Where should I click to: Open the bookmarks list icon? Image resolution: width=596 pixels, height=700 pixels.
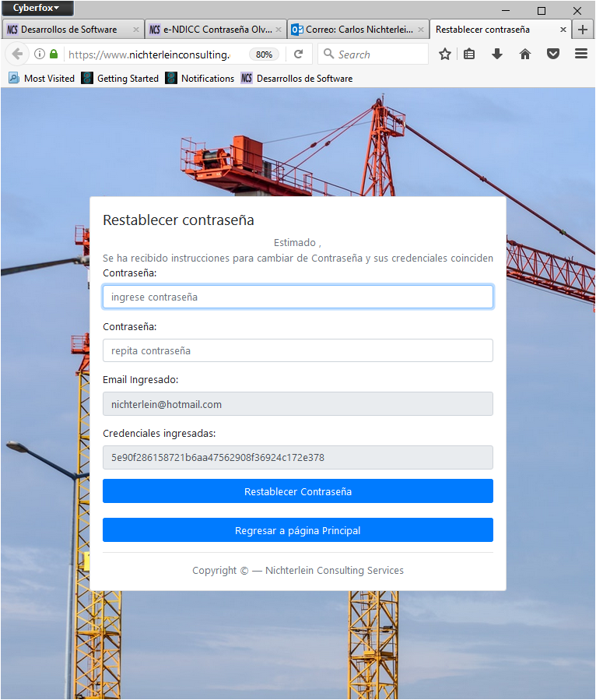469,55
